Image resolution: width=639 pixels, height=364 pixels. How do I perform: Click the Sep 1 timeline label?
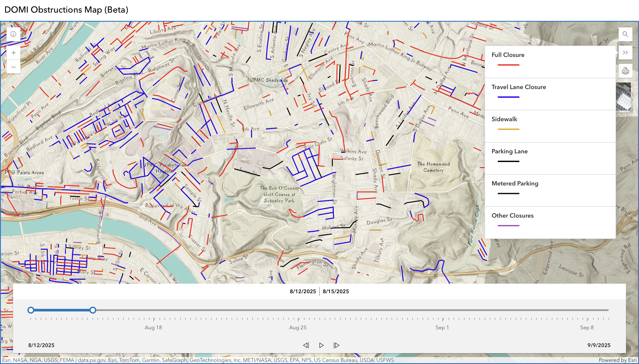coord(442,328)
